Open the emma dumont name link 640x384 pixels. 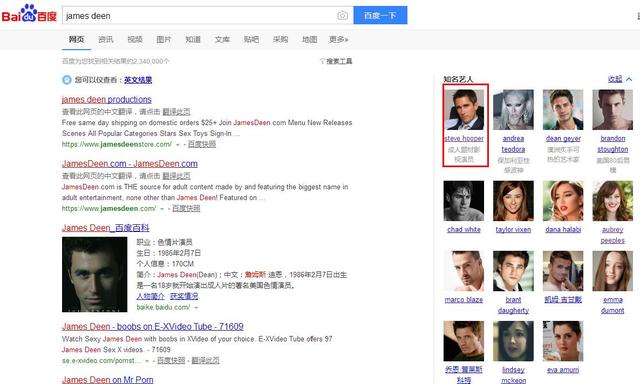tap(613, 305)
